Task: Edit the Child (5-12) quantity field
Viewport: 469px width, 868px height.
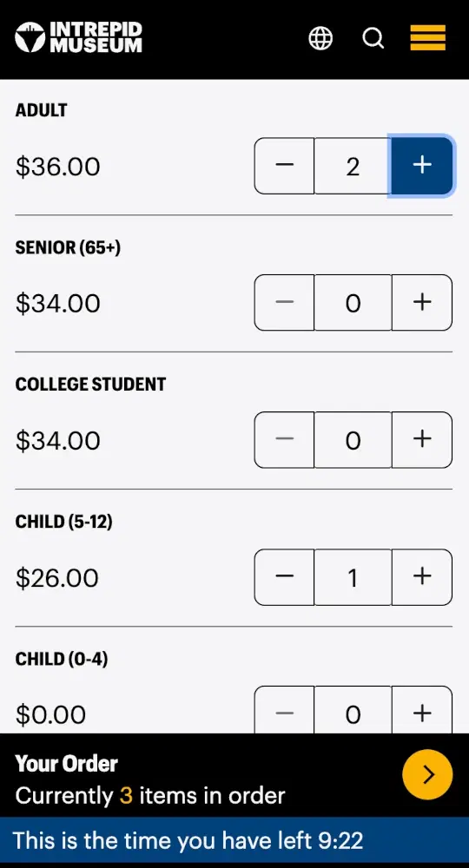Action: pos(353,577)
